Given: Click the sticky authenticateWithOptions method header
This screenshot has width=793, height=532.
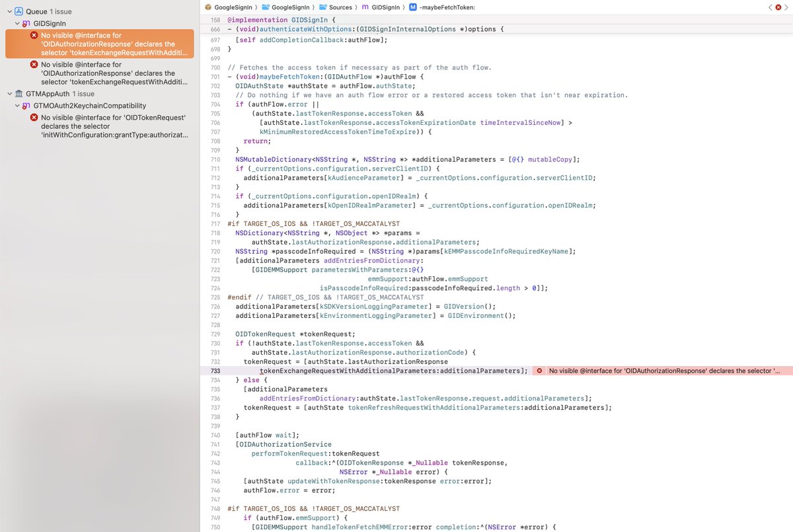Looking at the screenshot, I should click(365, 30).
